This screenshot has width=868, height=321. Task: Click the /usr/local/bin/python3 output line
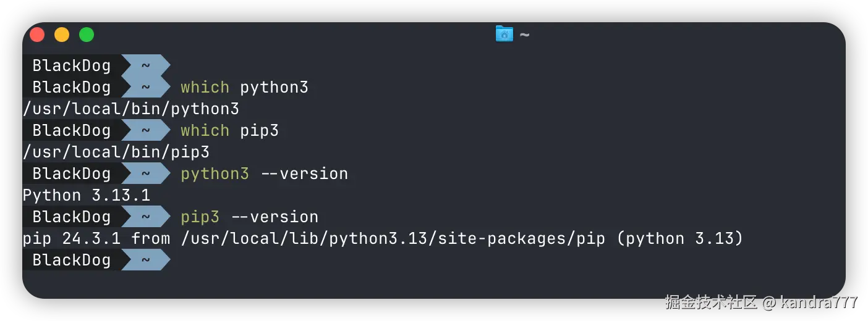click(130, 109)
